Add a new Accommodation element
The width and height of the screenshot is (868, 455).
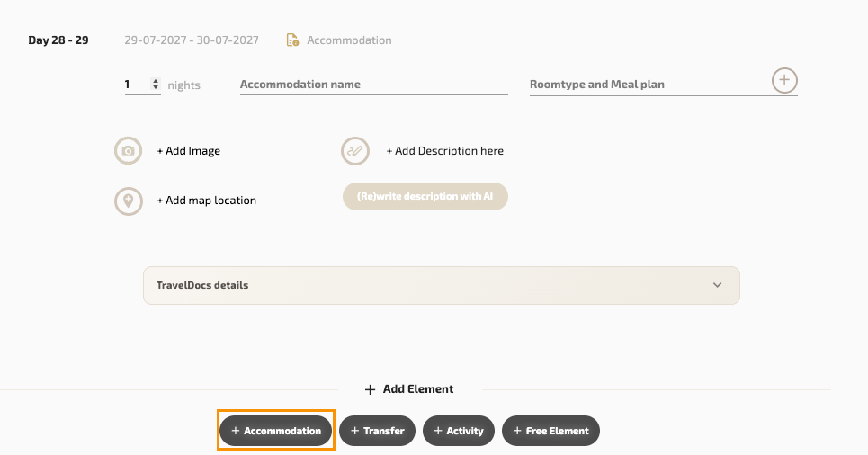tap(276, 431)
